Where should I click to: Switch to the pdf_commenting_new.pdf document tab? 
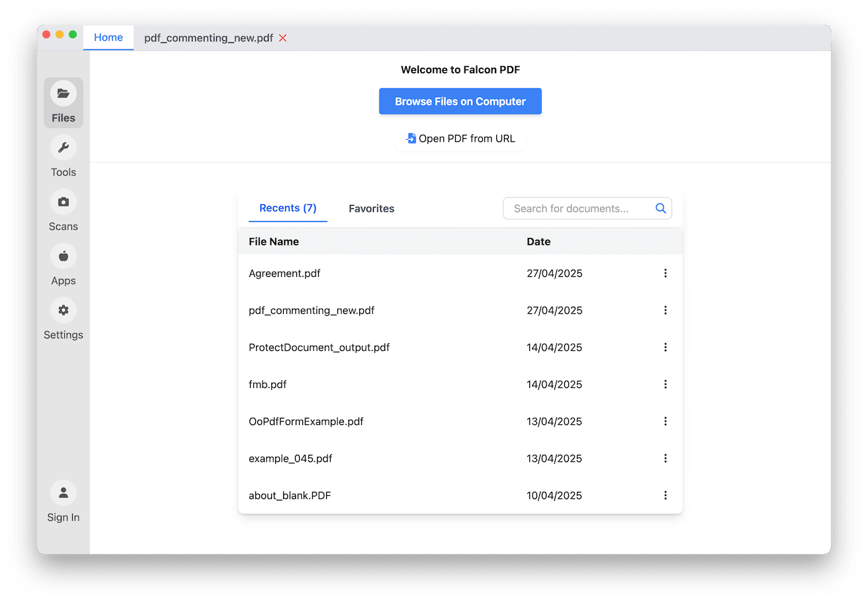[208, 38]
